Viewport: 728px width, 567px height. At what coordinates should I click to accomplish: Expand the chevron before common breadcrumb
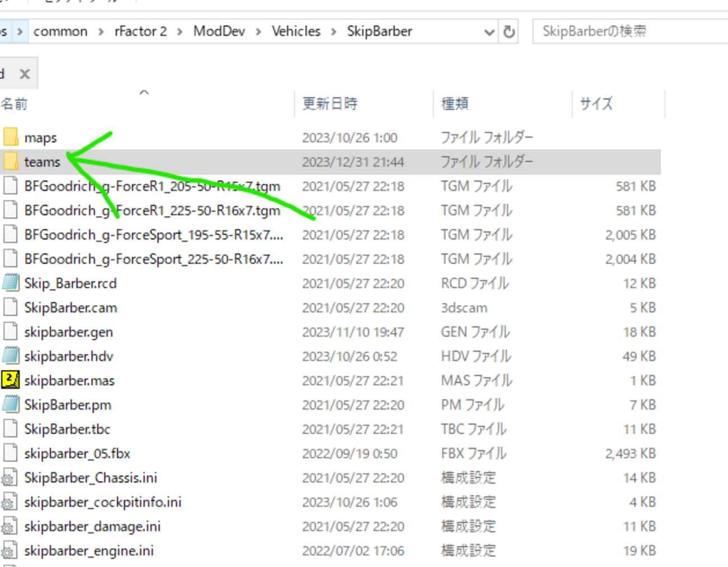[20, 31]
